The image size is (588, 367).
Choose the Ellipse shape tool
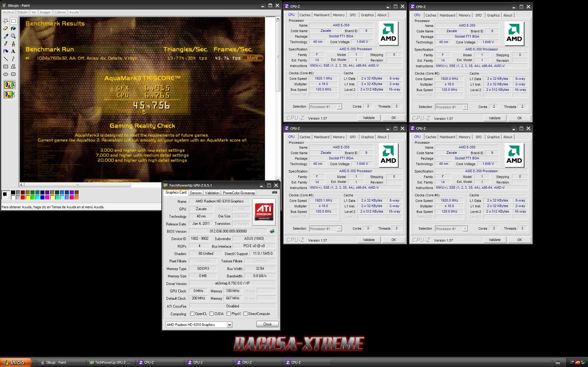(x=6, y=74)
